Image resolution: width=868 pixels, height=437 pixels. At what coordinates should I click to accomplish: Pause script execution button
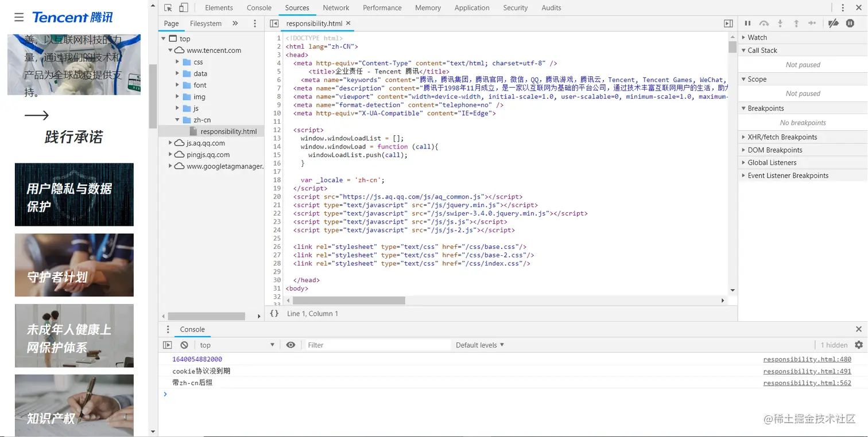(747, 24)
